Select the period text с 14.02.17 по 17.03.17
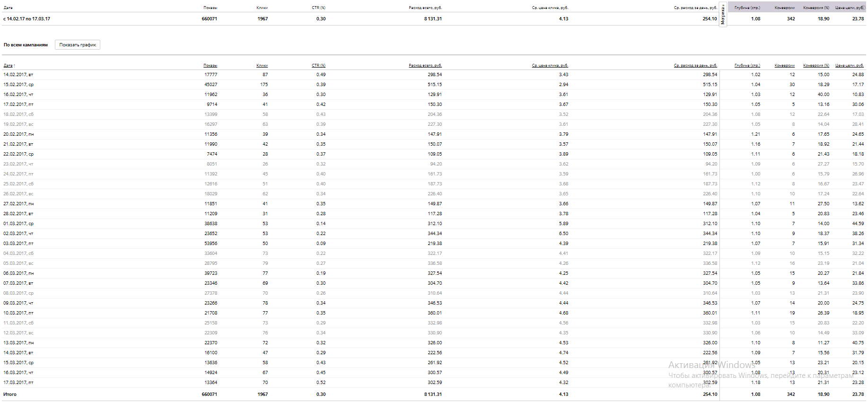 [26, 19]
